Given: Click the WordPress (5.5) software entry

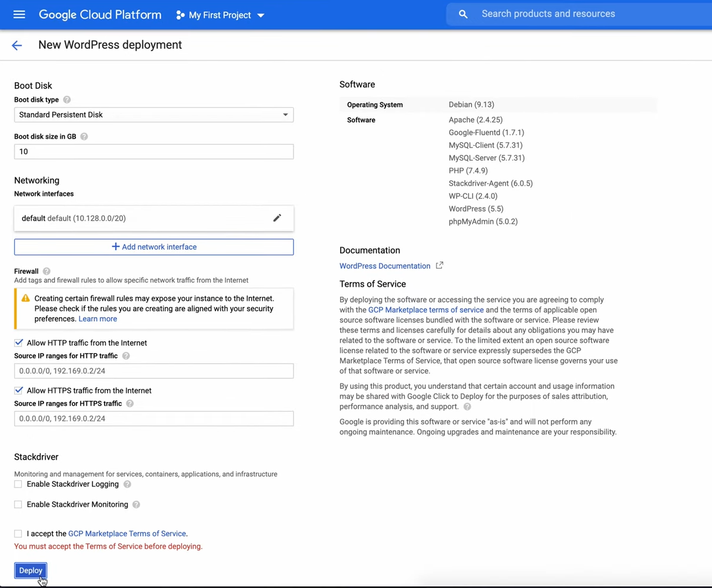Looking at the screenshot, I should [476, 209].
